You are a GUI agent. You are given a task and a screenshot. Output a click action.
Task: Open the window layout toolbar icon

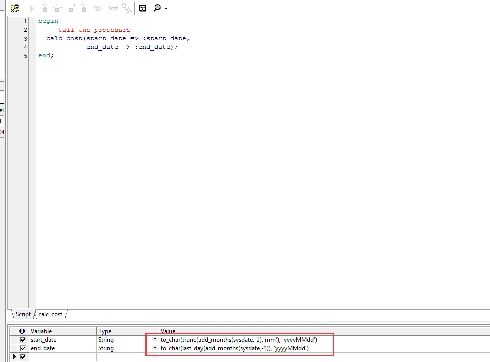click(x=142, y=8)
